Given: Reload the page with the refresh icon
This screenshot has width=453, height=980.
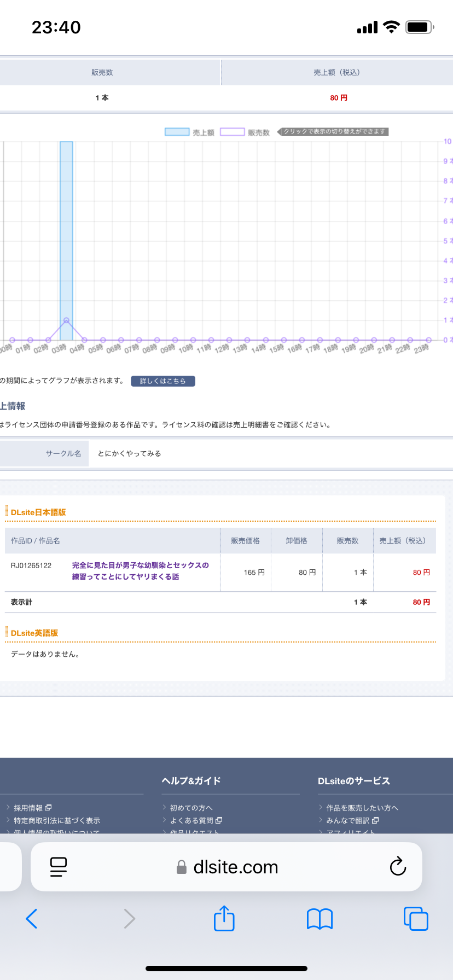Looking at the screenshot, I should tap(398, 866).
